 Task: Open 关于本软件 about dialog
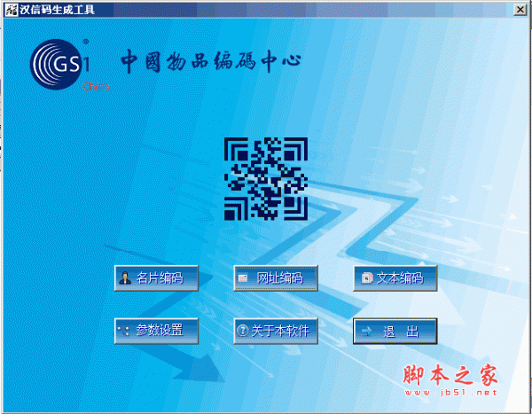tap(276, 331)
